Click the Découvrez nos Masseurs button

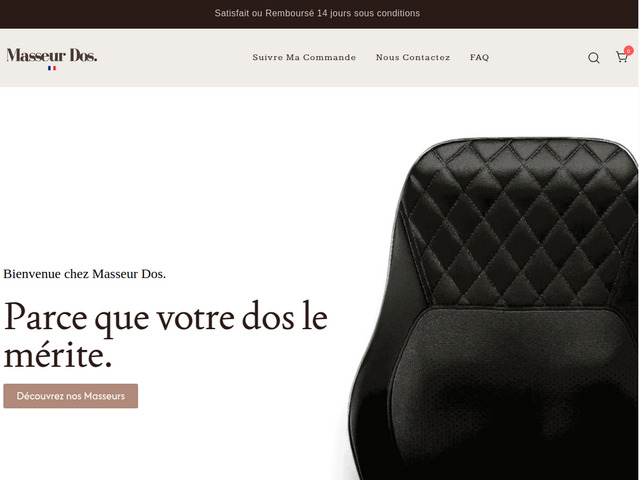(x=71, y=396)
